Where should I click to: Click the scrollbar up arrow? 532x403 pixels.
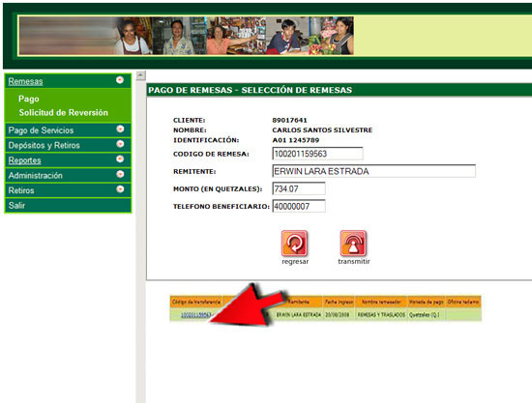(x=141, y=75)
